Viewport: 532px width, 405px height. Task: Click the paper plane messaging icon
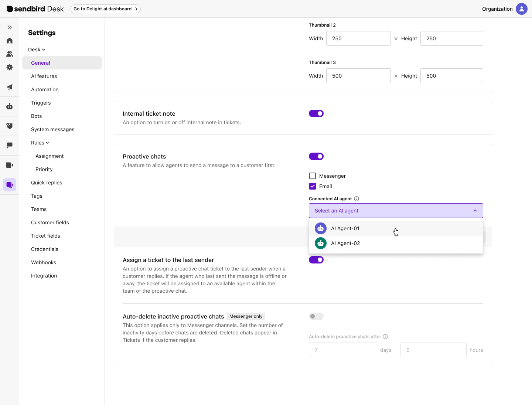tap(10, 87)
